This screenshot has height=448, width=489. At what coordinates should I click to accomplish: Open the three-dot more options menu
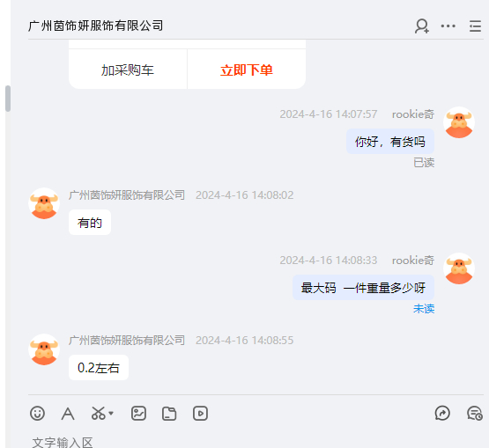tap(448, 26)
